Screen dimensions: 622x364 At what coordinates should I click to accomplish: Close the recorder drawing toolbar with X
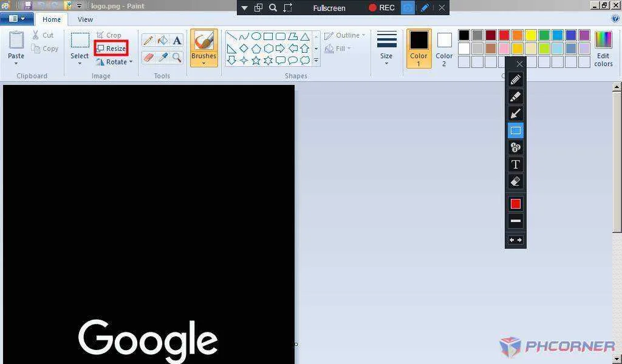click(x=519, y=64)
